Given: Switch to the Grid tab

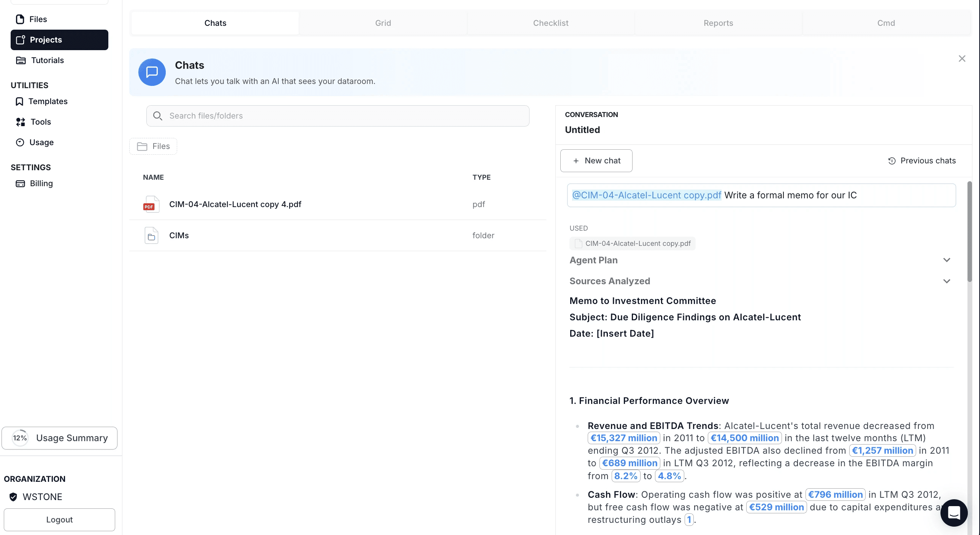Looking at the screenshot, I should 383,23.
